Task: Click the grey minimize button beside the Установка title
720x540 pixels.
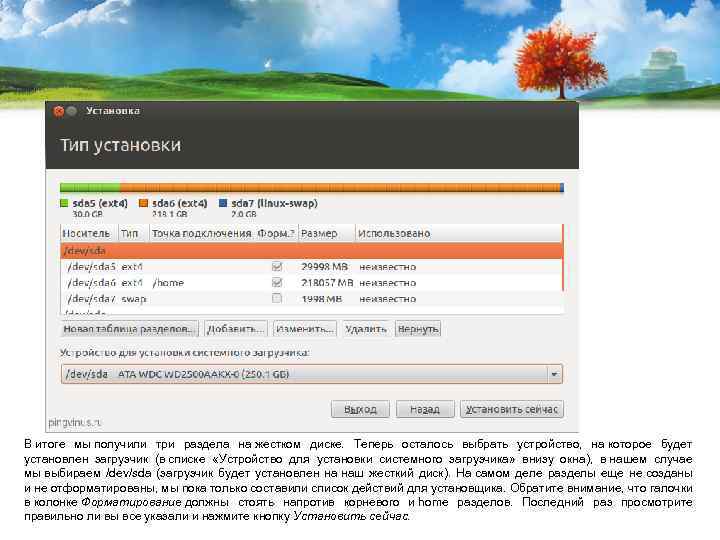Action: 72,111
